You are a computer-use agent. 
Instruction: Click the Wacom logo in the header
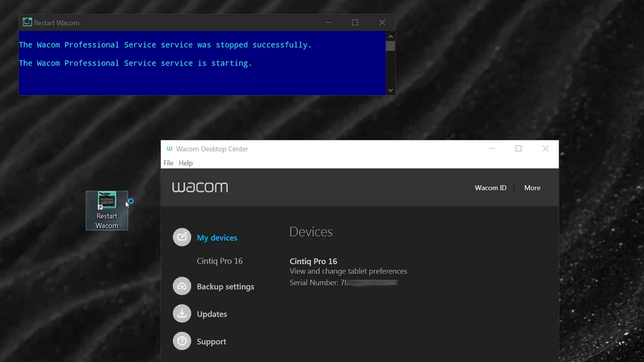(200, 187)
